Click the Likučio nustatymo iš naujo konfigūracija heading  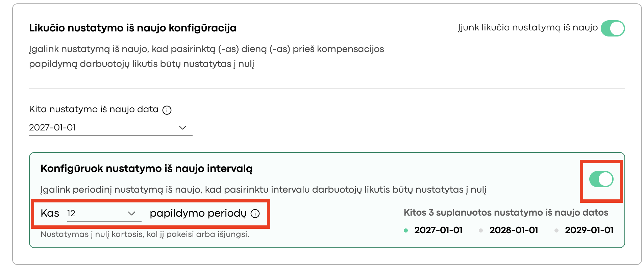(x=133, y=28)
